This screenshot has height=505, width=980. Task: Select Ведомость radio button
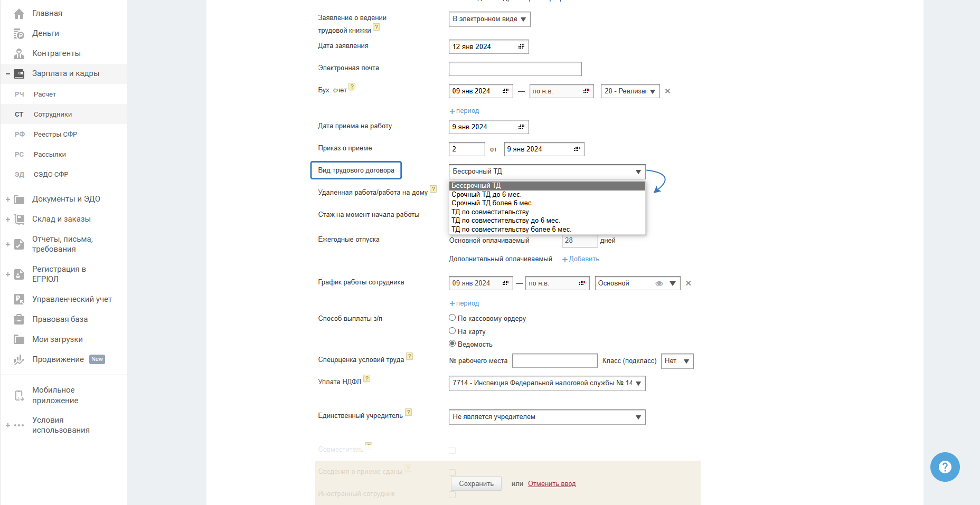coord(453,344)
